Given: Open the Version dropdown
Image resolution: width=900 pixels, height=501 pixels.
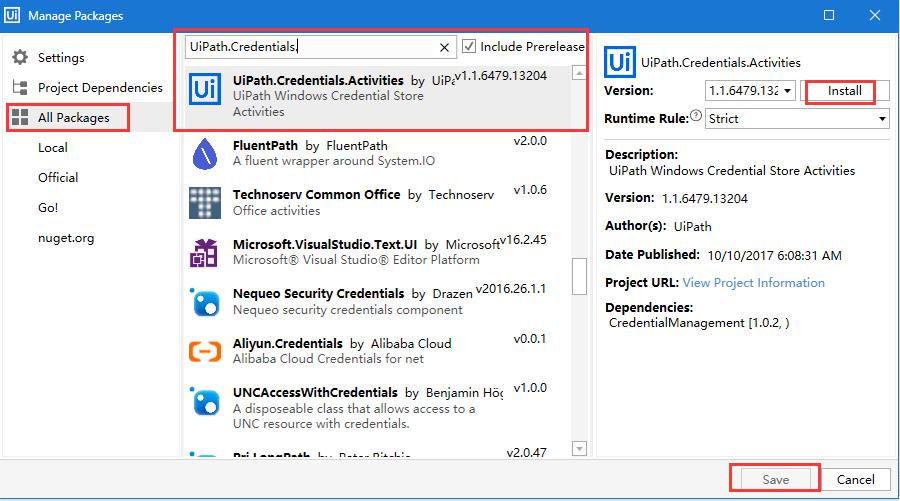Looking at the screenshot, I should 788,91.
